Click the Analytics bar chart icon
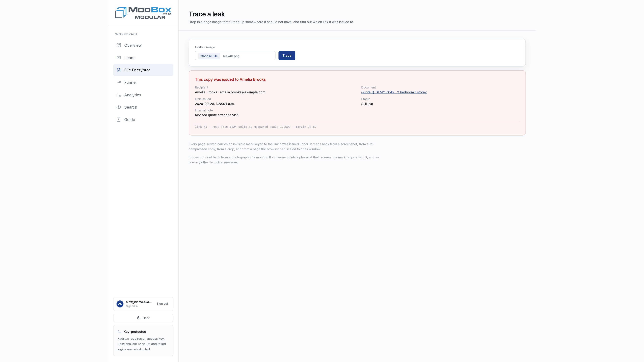Viewport: 644px width, 362px height. tap(119, 95)
